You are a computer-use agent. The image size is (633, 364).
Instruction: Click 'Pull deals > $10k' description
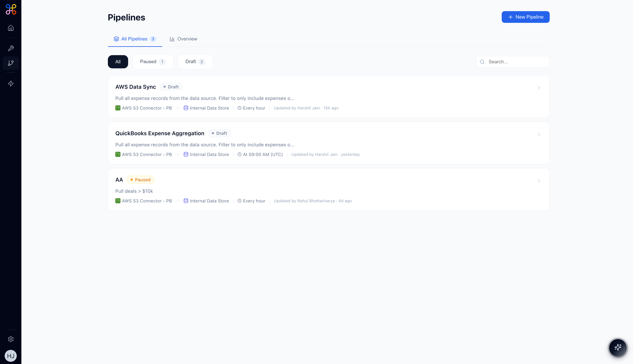point(134,191)
